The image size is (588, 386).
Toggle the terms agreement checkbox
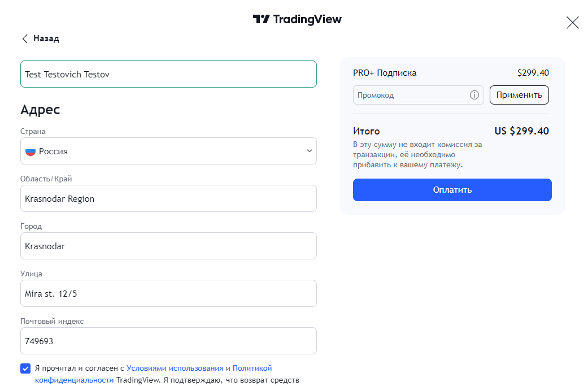point(25,368)
